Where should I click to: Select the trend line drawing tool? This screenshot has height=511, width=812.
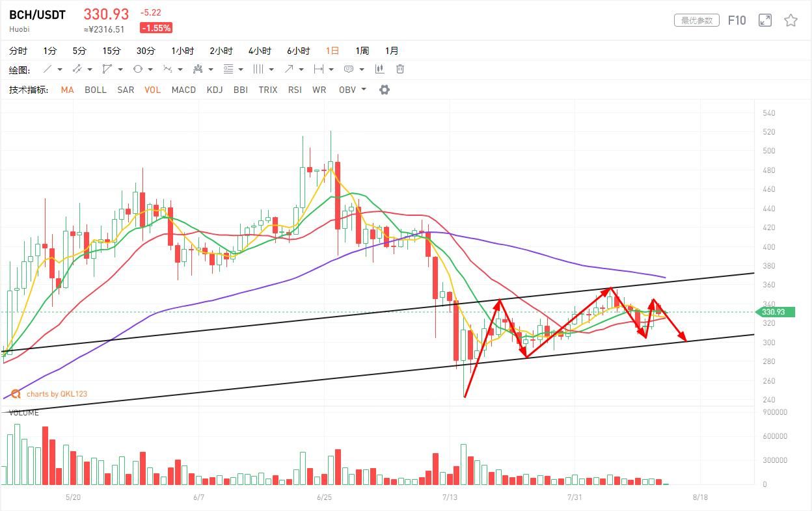(47, 69)
